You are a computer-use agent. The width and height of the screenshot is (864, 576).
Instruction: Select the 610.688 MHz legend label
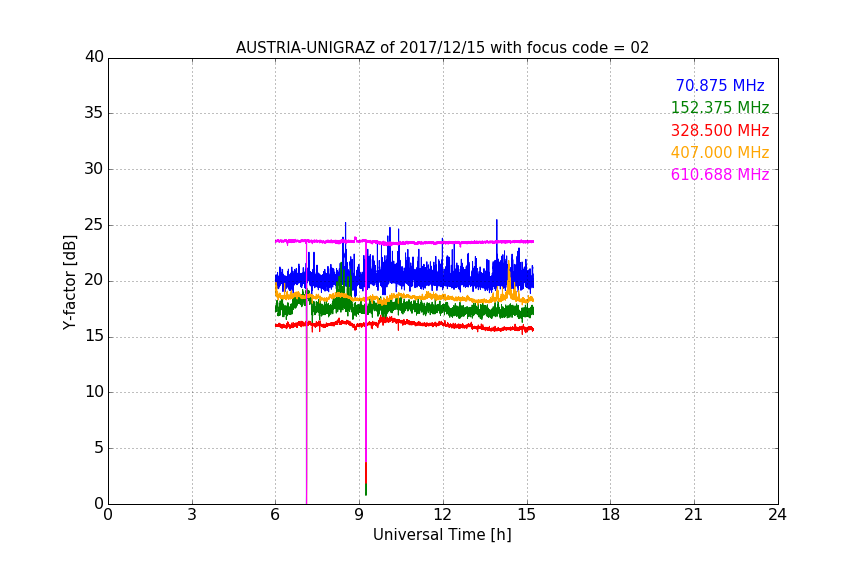coord(720,174)
